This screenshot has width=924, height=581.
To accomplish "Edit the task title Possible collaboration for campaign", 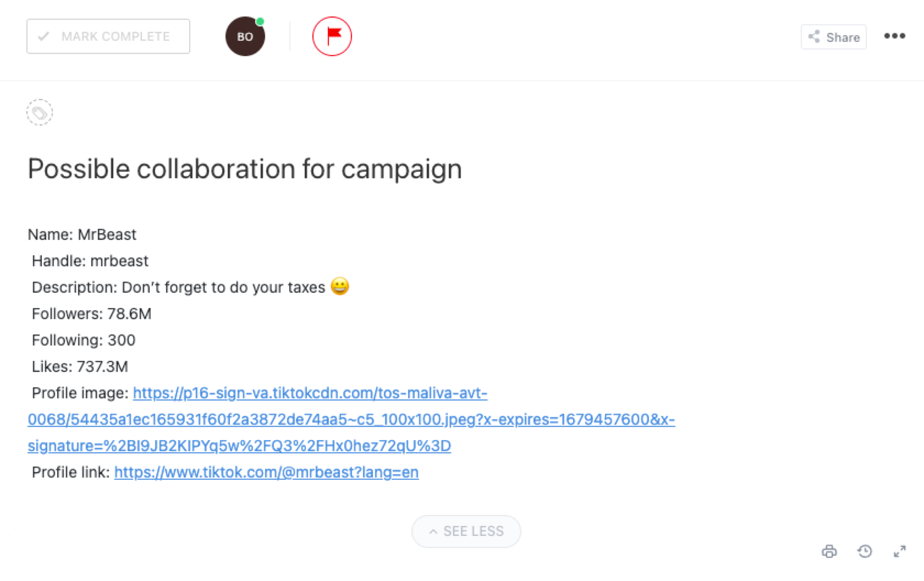I will pos(245,168).
